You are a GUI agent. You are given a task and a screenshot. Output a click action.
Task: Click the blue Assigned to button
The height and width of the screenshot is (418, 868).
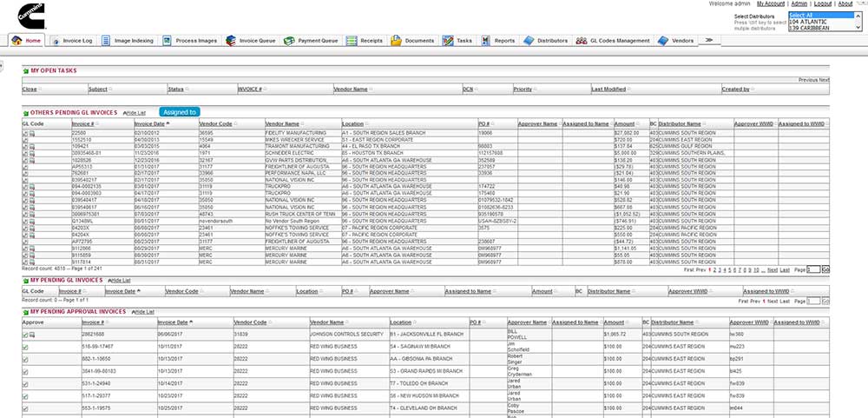pyautogui.click(x=180, y=112)
